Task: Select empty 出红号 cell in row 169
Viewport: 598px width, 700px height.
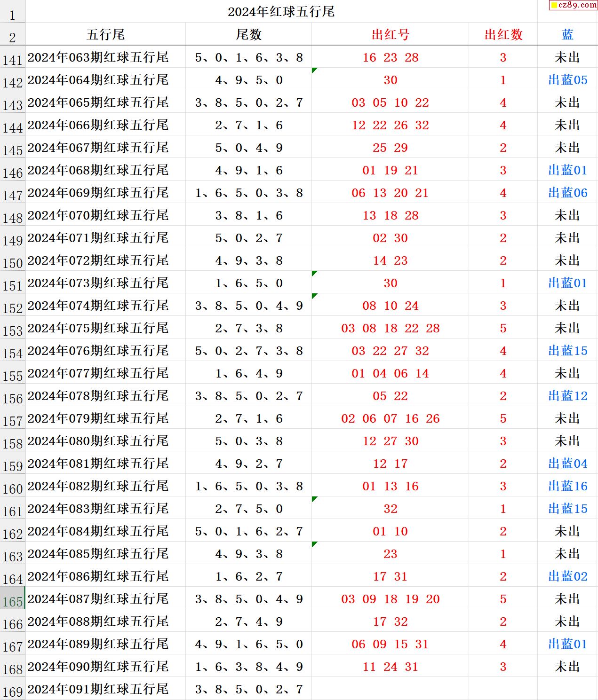Action: pos(390,689)
